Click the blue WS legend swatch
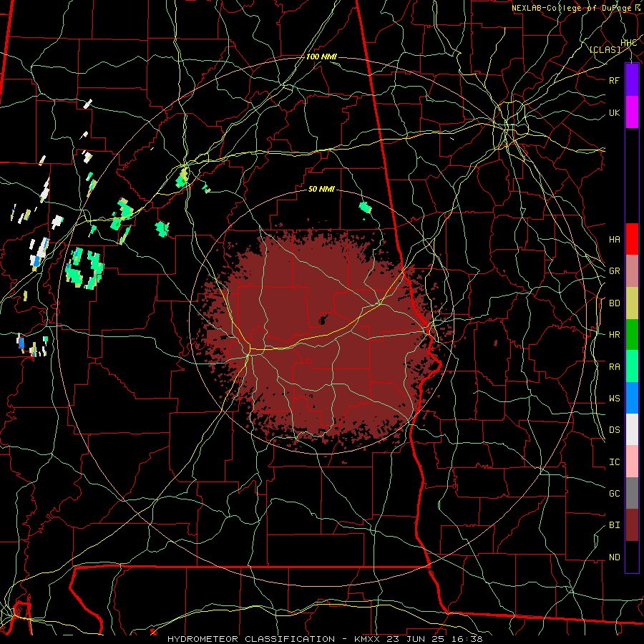Viewport: 644px width, 644px height. point(632,398)
